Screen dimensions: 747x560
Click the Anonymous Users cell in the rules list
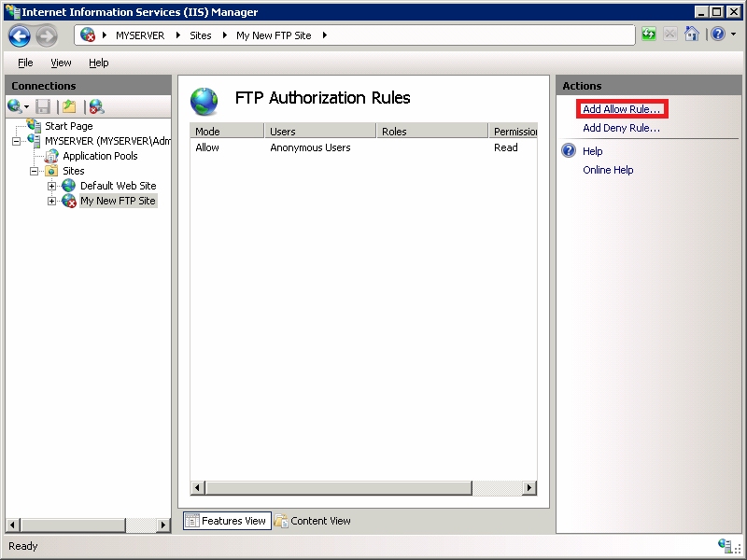click(310, 147)
